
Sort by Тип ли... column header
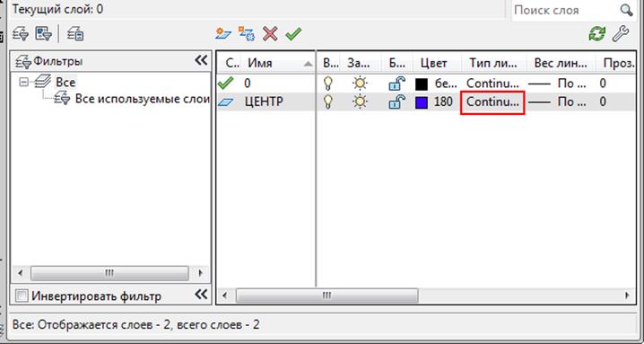coord(494,64)
